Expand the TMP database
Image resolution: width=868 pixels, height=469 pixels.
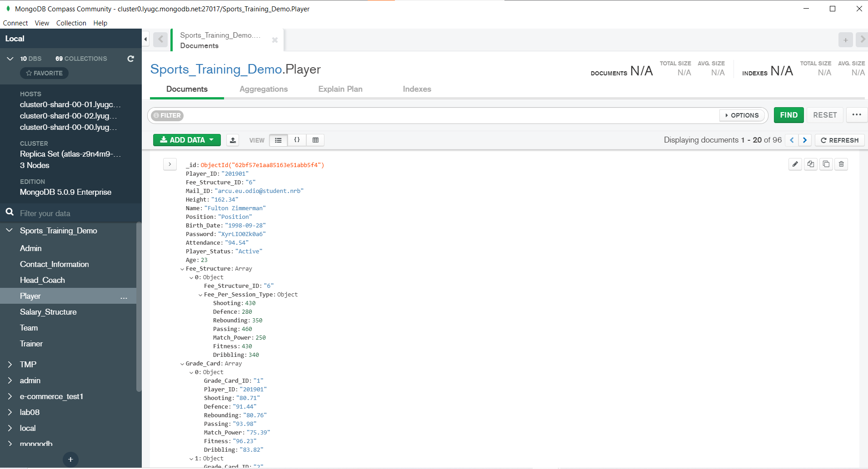pyautogui.click(x=10, y=365)
